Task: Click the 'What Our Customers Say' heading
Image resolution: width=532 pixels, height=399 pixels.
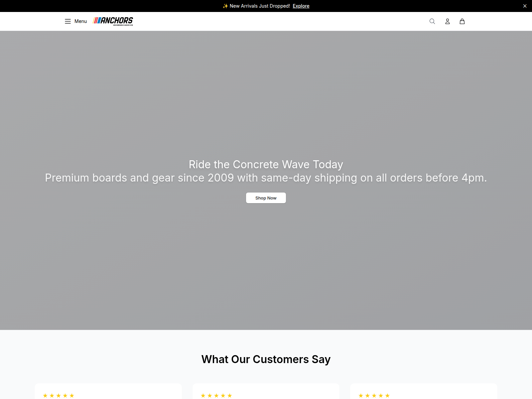Action: (x=266, y=359)
